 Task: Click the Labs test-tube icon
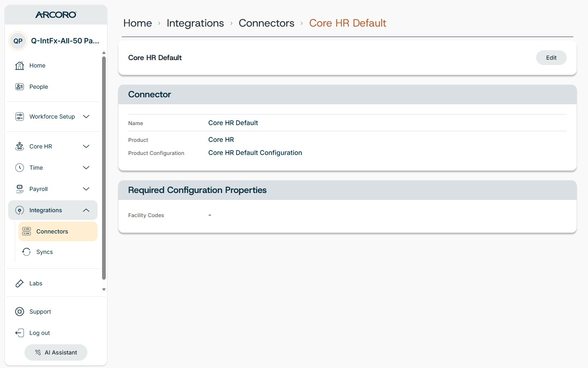click(20, 283)
